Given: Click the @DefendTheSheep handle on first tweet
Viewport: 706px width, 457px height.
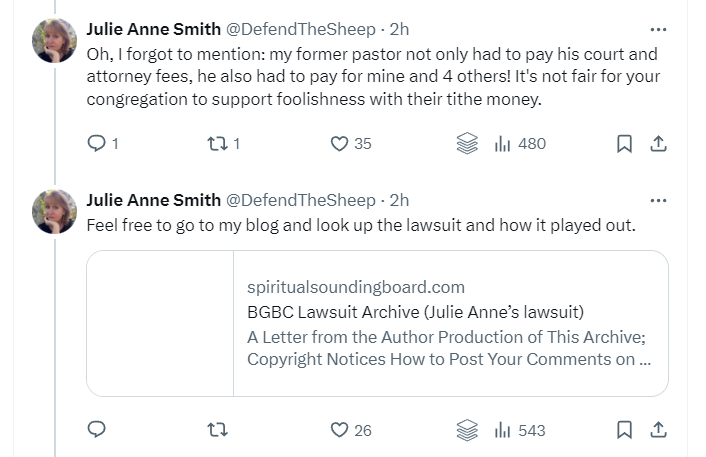Looking at the screenshot, I should click(301, 30).
